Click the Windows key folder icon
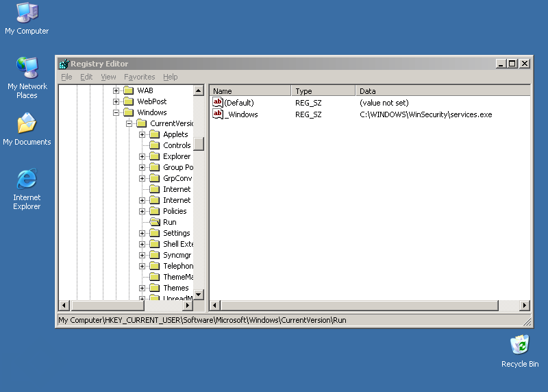548x392 pixels. pos(129,112)
